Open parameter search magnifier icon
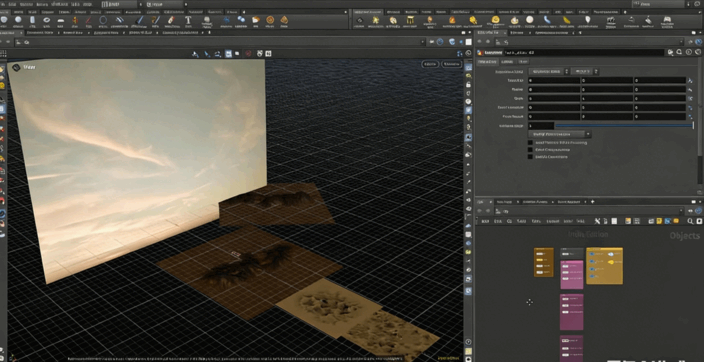 [680, 53]
